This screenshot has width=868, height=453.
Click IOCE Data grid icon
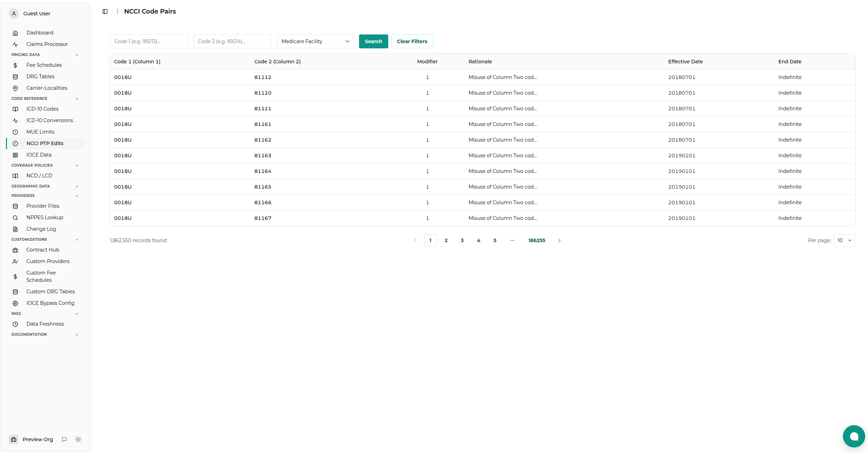15,155
